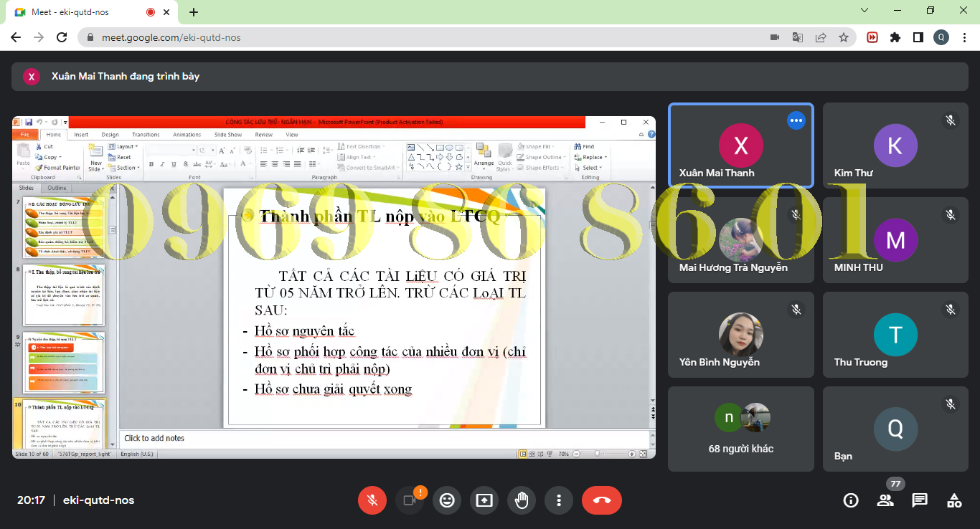
Task: Unmute the microphone in Meet toolbar
Action: point(372,500)
